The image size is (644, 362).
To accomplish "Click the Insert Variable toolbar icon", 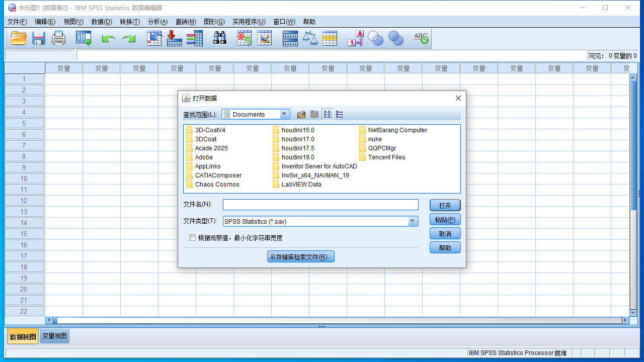I will (265, 37).
